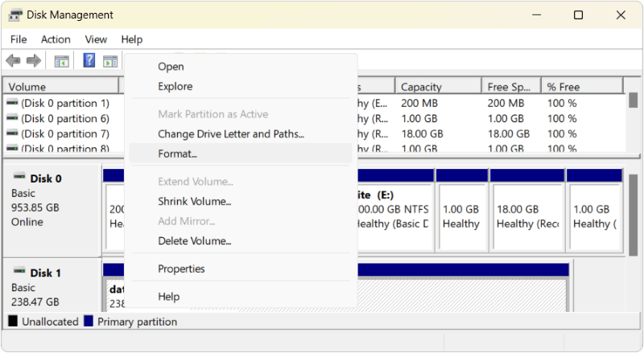Click the show/hide console tree icon
644x353 pixels.
pyautogui.click(x=61, y=61)
